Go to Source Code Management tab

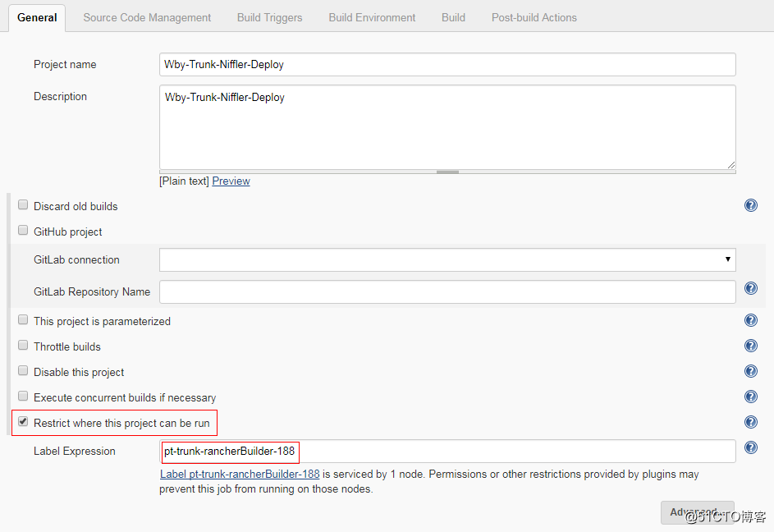coord(147,18)
